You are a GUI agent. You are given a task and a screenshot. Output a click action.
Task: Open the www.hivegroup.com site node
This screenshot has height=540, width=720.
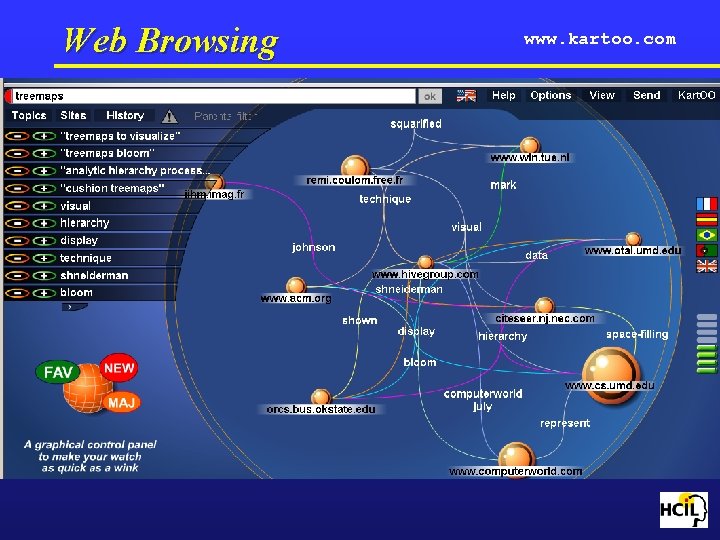(x=426, y=262)
